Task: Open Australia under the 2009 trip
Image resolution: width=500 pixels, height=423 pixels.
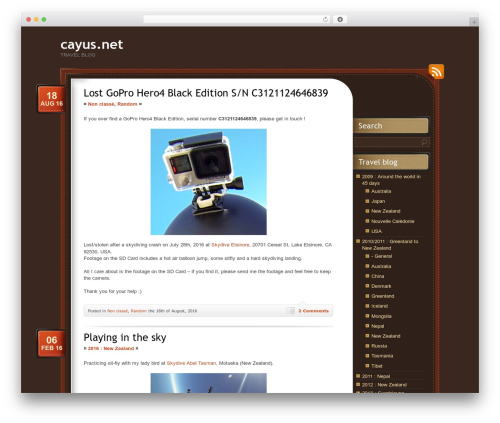Action: (381, 191)
